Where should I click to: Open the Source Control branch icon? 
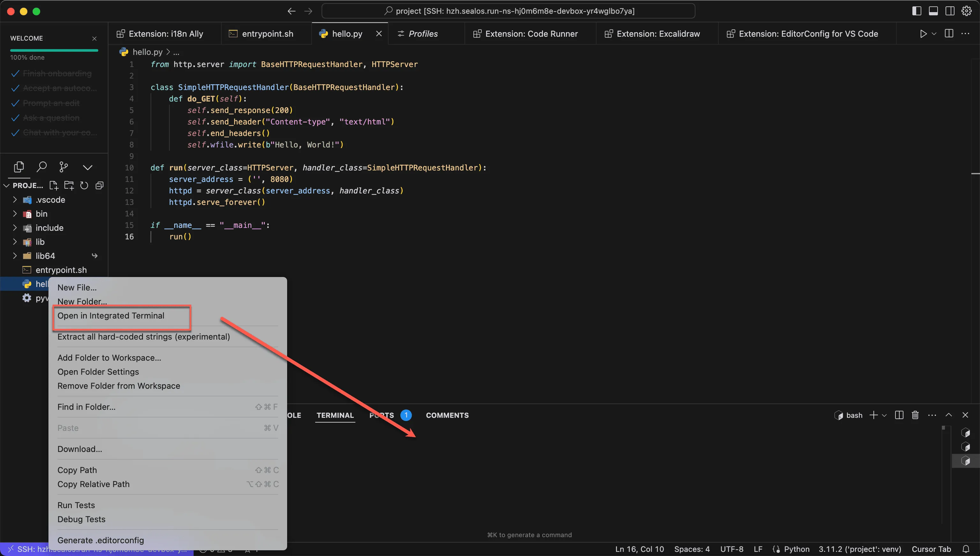(x=64, y=167)
